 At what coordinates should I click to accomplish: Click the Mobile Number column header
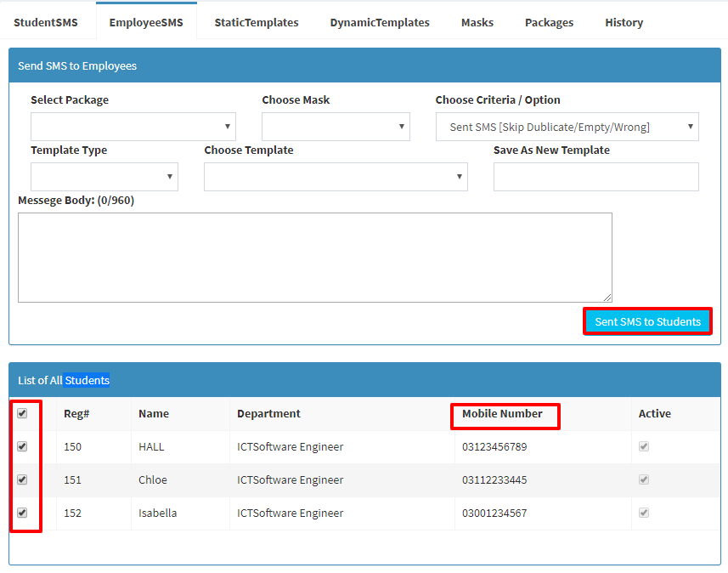pos(502,414)
